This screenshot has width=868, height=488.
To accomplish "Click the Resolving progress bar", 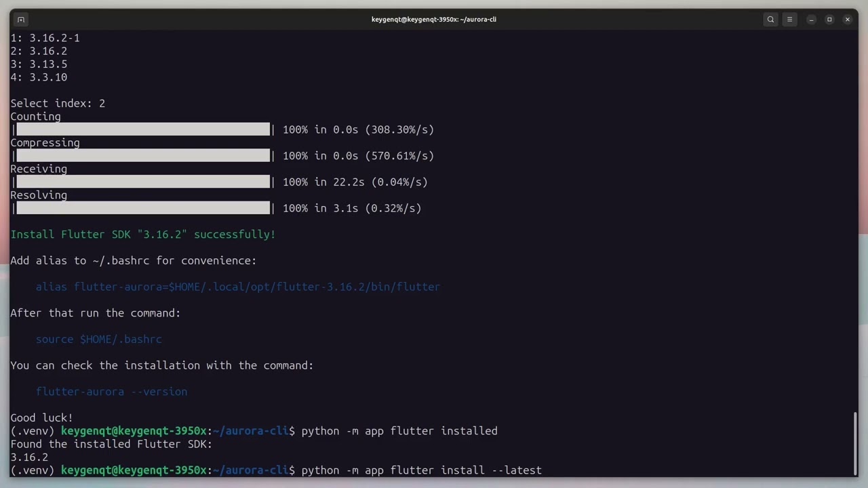I will [143, 208].
